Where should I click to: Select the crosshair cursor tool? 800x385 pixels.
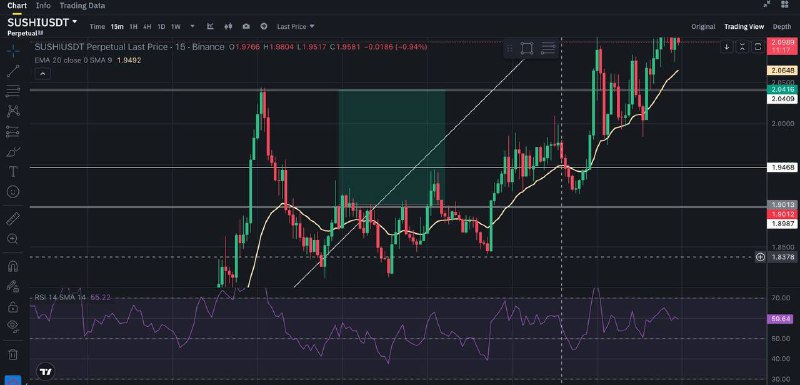pos(13,50)
